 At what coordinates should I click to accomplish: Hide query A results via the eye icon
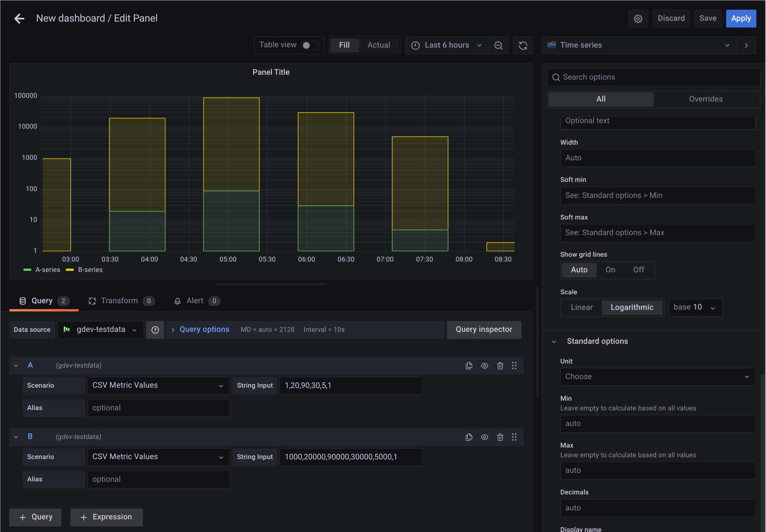(484, 366)
